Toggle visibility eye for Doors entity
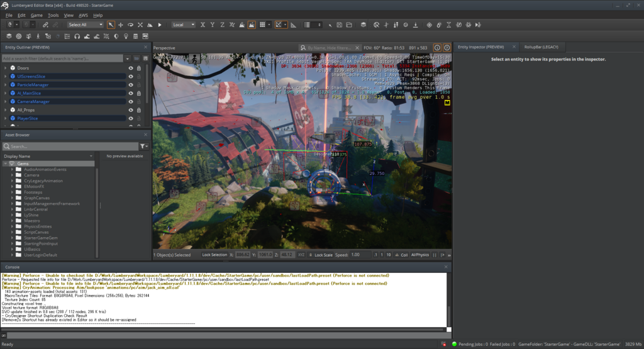The width and height of the screenshot is (644, 349). click(x=131, y=68)
